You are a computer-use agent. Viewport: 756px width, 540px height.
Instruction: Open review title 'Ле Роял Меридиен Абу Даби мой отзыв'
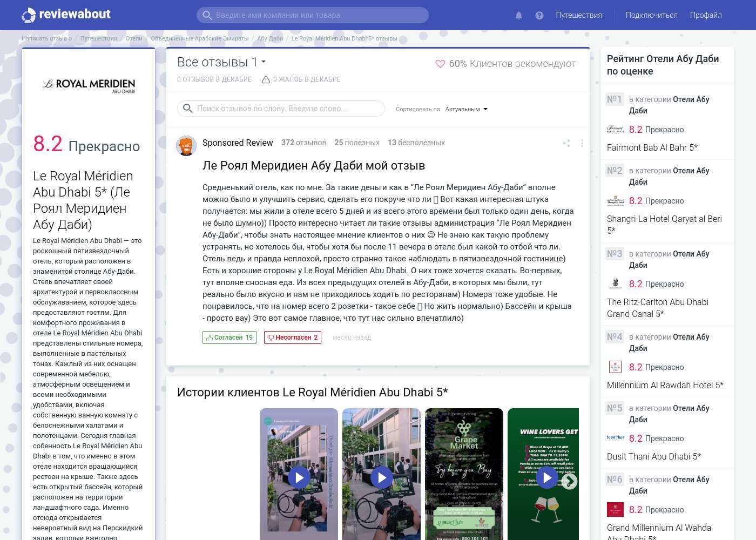tap(314, 165)
